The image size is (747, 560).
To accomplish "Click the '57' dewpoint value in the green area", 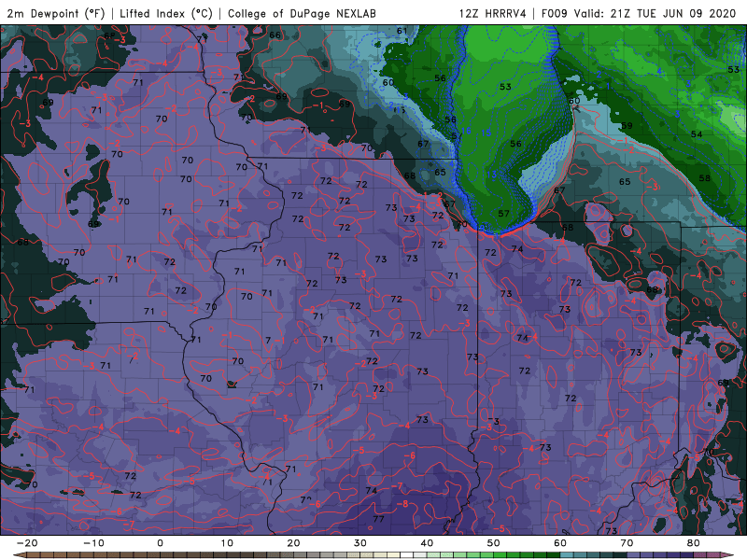I will coord(503,214).
